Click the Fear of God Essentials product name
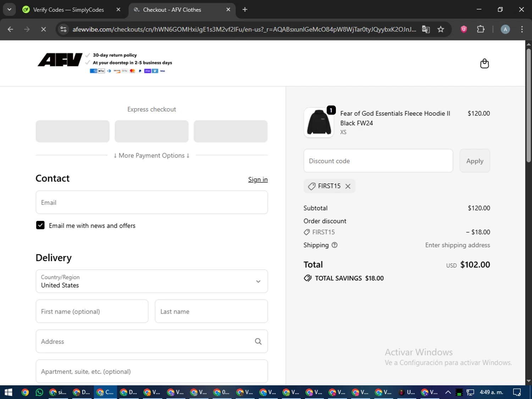Viewport: 532px width, 399px height. click(395, 118)
